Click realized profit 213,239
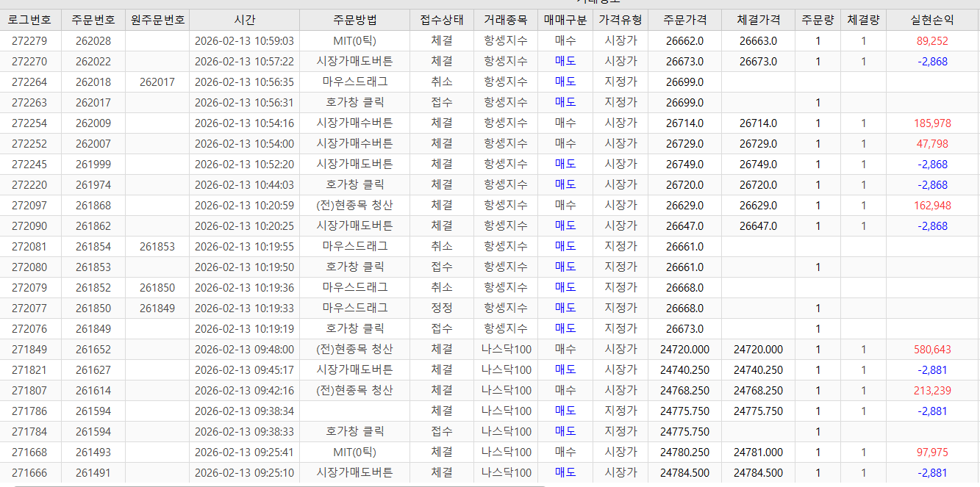Image resolution: width=980 pixels, height=487 pixels. point(932,391)
